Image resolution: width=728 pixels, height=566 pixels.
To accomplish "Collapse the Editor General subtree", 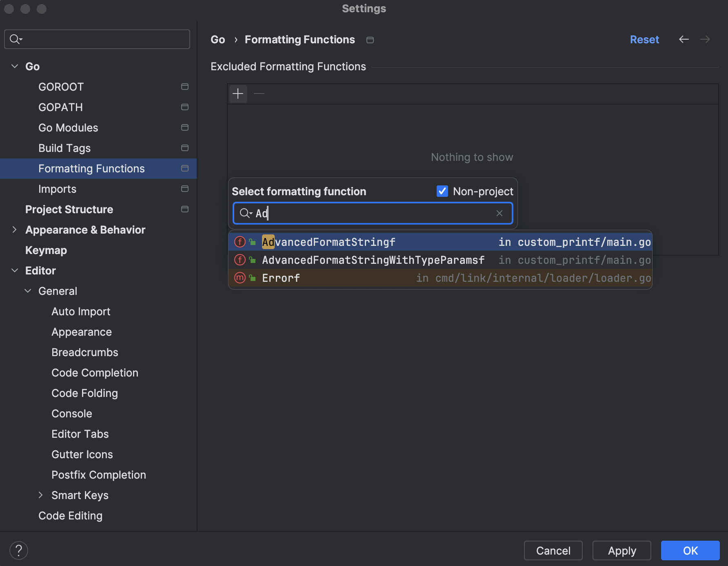I will [x=28, y=291].
